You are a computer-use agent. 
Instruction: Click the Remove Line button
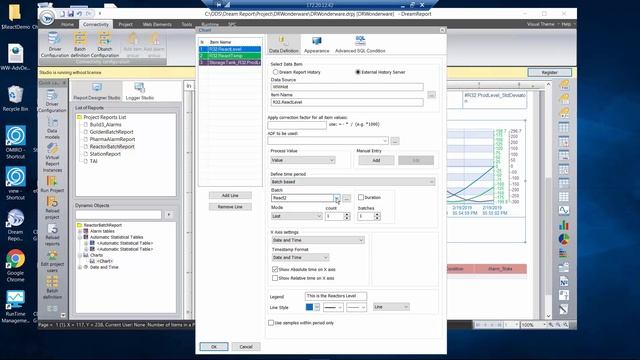click(x=230, y=207)
